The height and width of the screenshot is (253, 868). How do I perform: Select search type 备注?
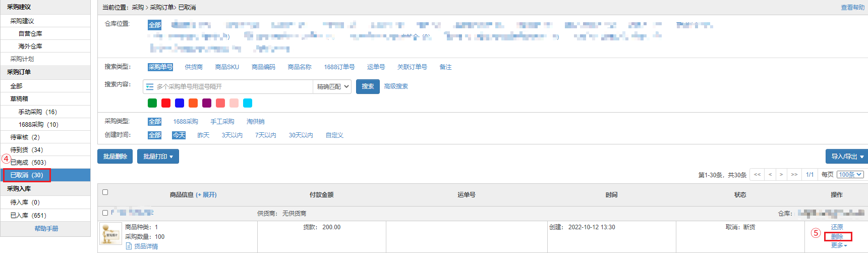point(445,67)
